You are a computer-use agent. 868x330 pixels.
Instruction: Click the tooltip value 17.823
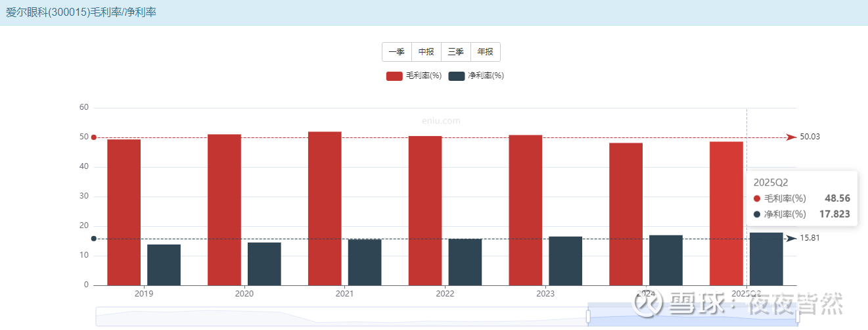(x=834, y=214)
